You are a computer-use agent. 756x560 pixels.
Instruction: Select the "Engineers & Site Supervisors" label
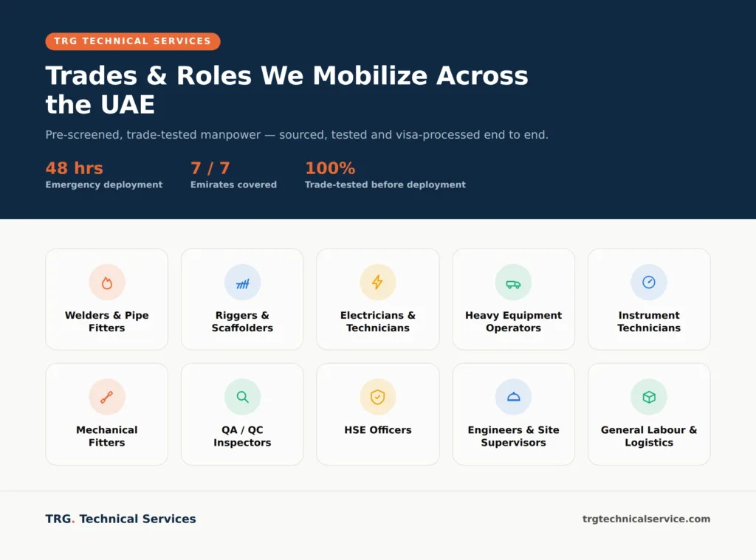(514, 436)
